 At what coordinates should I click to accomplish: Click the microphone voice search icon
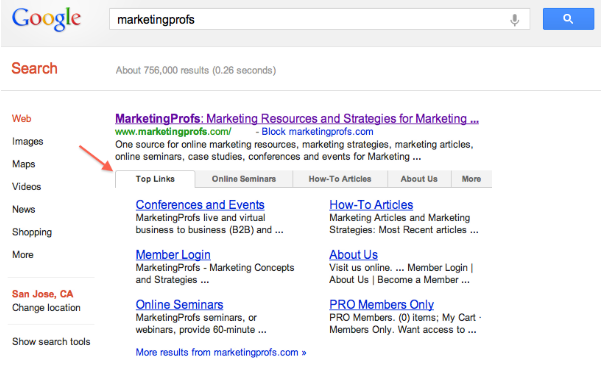pos(514,19)
